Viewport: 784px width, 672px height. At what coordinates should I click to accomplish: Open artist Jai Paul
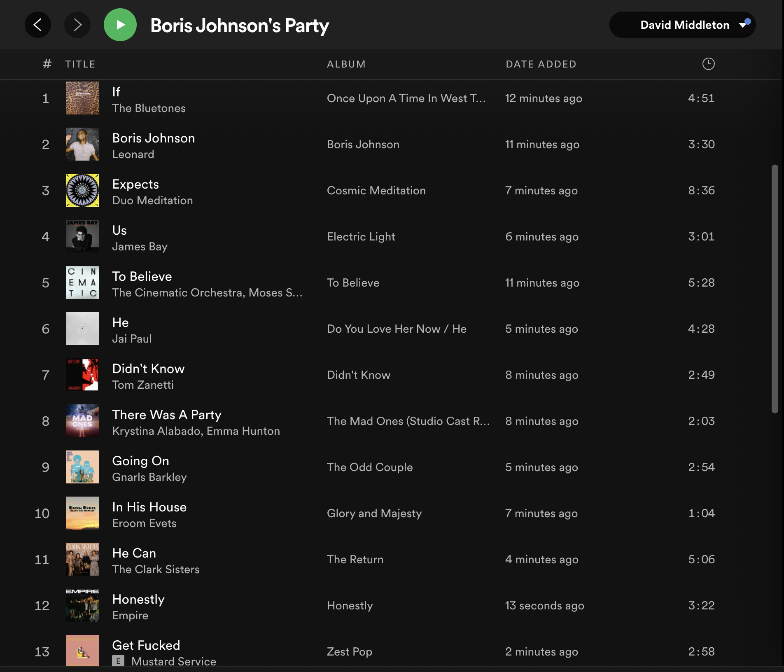pyautogui.click(x=132, y=339)
